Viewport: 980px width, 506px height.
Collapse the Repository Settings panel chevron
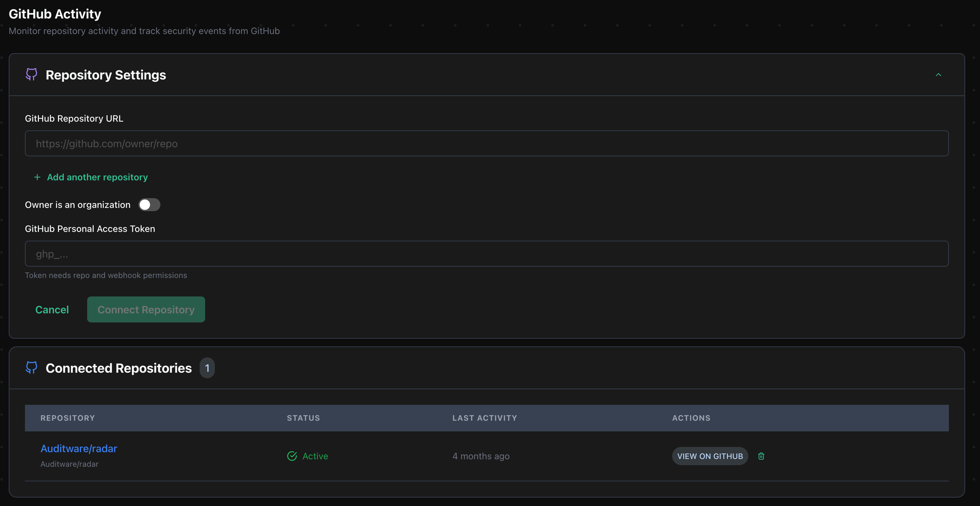tap(938, 75)
